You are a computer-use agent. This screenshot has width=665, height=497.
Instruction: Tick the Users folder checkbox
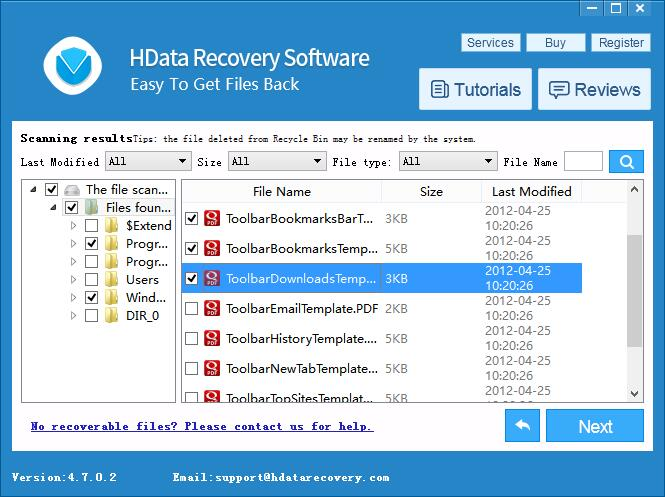(91, 280)
